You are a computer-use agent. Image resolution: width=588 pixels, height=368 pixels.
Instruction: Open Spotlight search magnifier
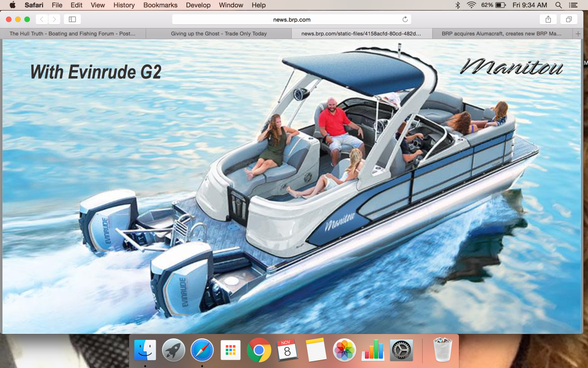[x=558, y=5]
